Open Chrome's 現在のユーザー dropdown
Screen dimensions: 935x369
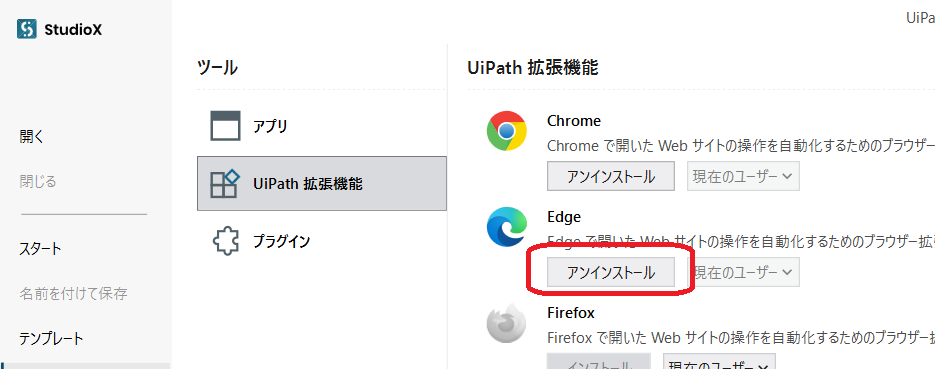tap(743, 176)
